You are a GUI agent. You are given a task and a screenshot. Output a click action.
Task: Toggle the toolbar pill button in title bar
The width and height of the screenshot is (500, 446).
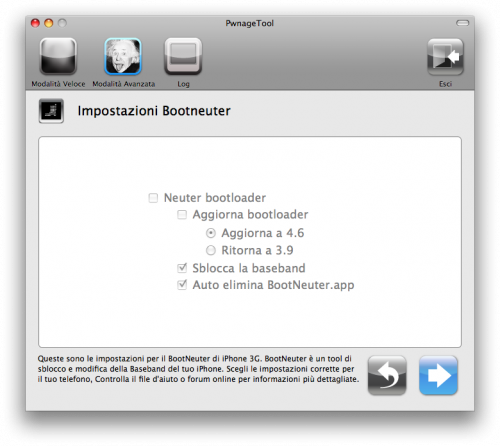click(462, 23)
